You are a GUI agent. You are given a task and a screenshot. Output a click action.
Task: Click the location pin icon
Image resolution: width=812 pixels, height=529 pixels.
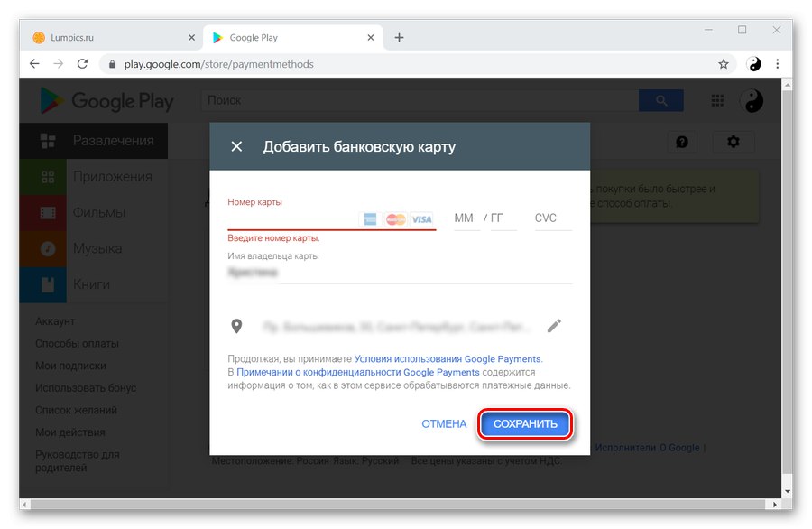click(236, 326)
